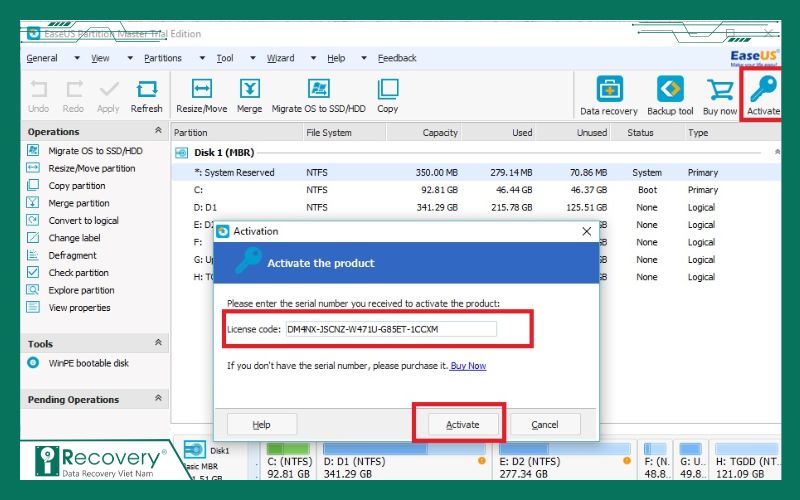The image size is (800, 500).
Task: Select the Resize/Move toolbar tool
Action: click(x=202, y=96)
